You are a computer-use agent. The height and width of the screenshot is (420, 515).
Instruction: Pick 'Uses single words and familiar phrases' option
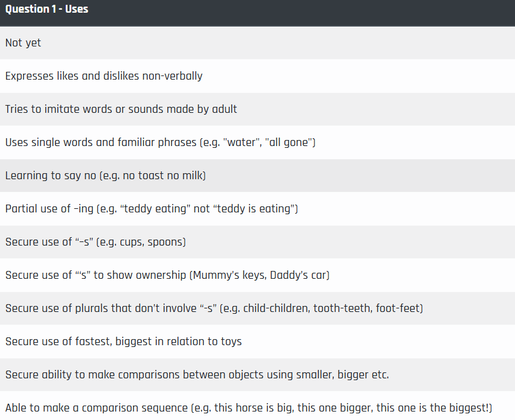pyautogui.click(x=257, y=142)
